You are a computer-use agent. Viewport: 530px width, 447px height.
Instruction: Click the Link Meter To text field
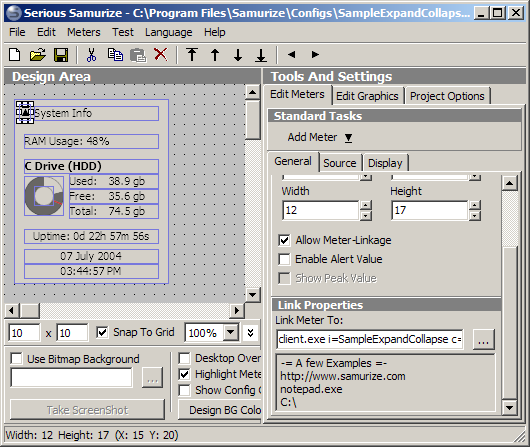pyautogui.click(x=370, y=339)
